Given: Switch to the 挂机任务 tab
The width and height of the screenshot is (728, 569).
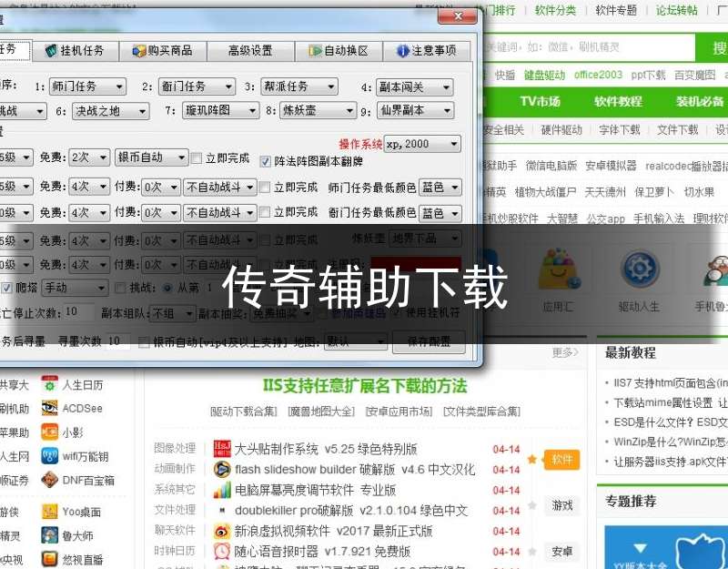Looking at the screenshot, I should point(76,51).
